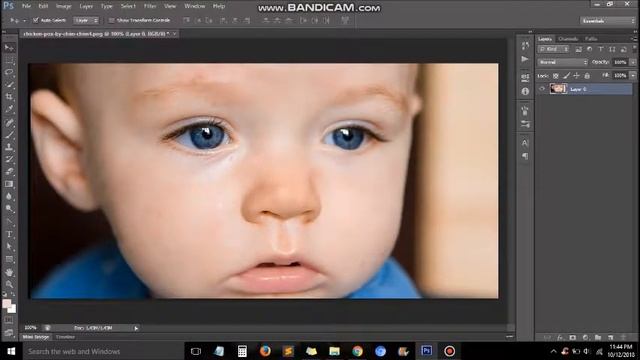Image resolution: width=640 pixels, height=360 pixels.
Task: Toggle lock position icon
Action: click(x=576, y=76)
